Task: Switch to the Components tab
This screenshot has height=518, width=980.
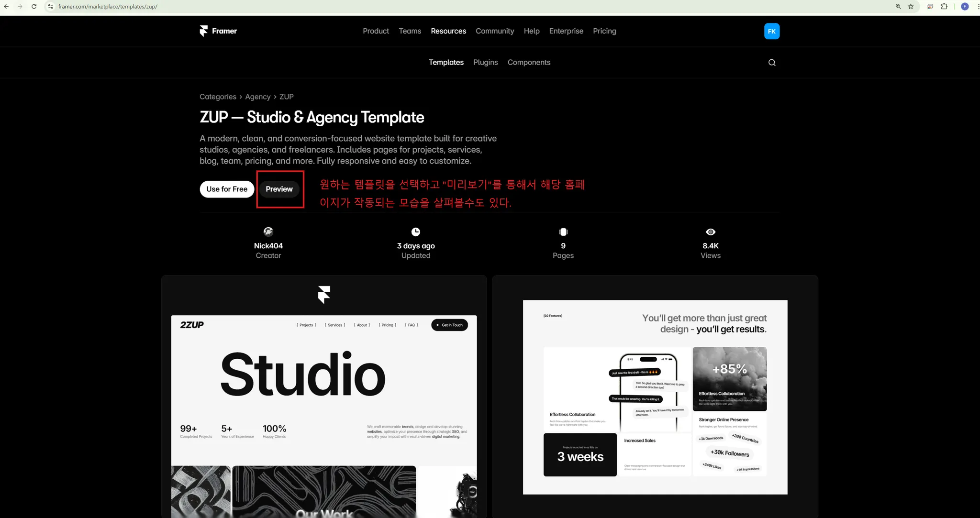Action: [529, 63]
